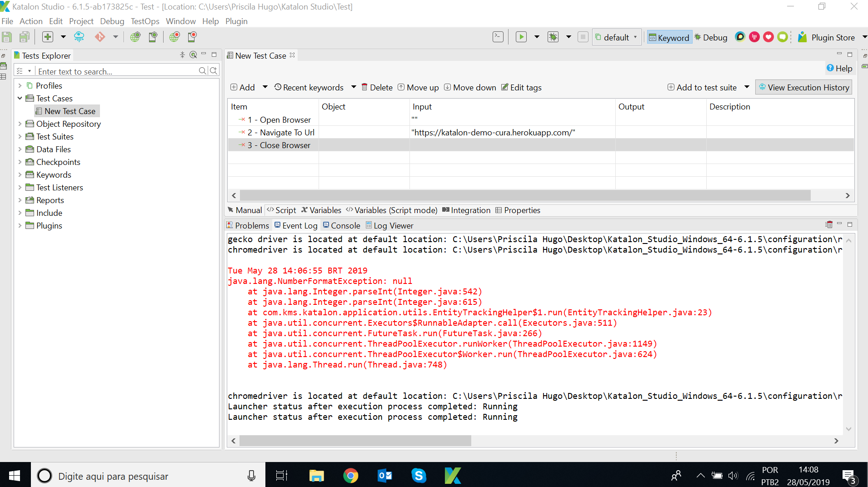The height and width of the screenshot is (487, 868).
Task: Open the Plugin Store
Action: click(832, 37)
